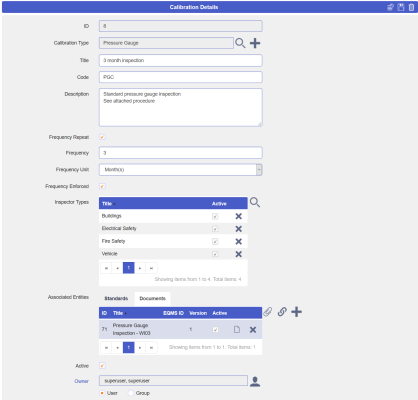Toggle the Frequency Enforced checkbox
The width and height of the screenshot is (418, 400).
tap(102, 186)
